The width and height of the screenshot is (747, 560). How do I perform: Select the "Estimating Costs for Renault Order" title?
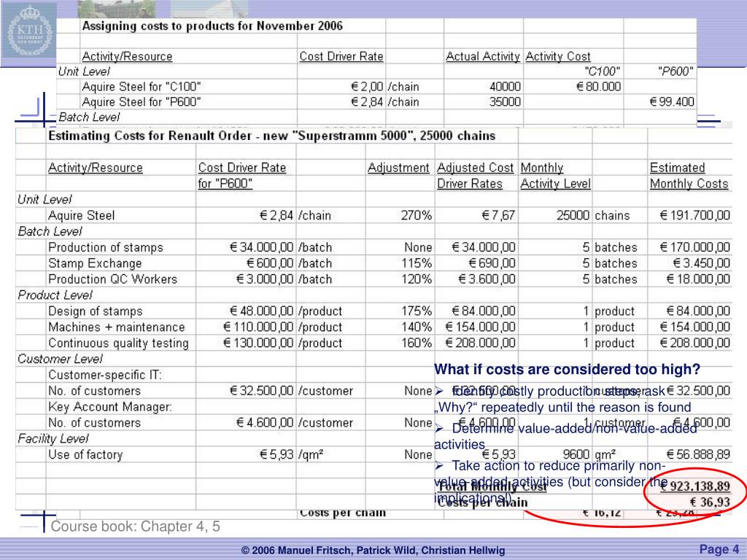[271, 136]
